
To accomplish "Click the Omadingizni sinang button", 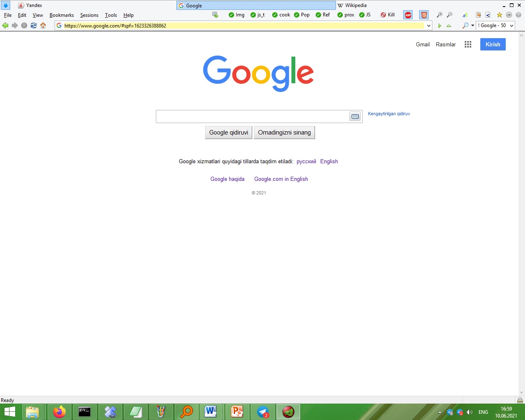I will (x=284, y=132).
